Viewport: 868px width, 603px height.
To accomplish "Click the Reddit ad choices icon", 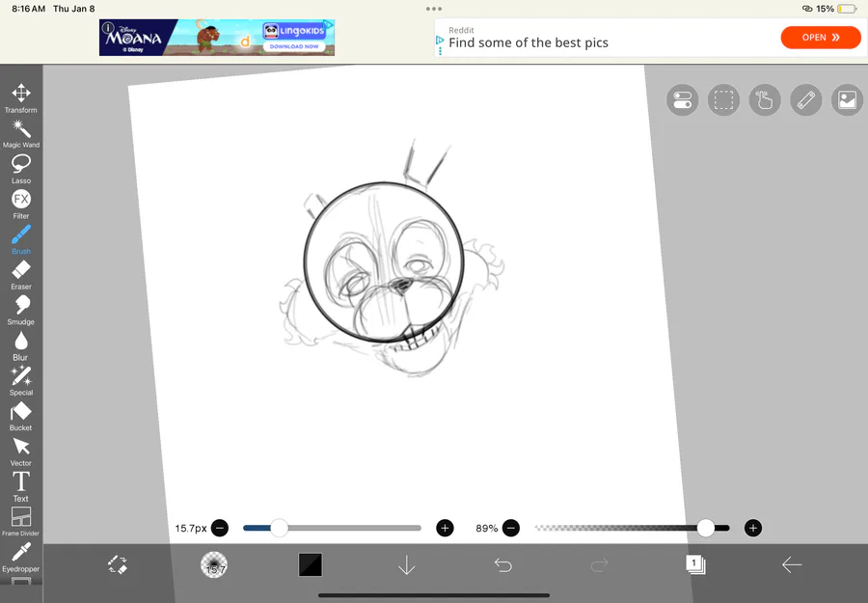I will (440, 41).
